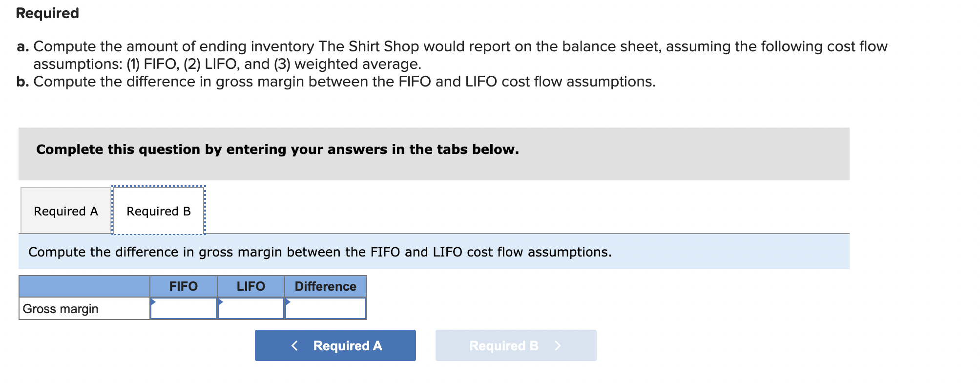
Task: Click the left chevron on Required A button
Action: pyautogui.click(x=294, y=345)
